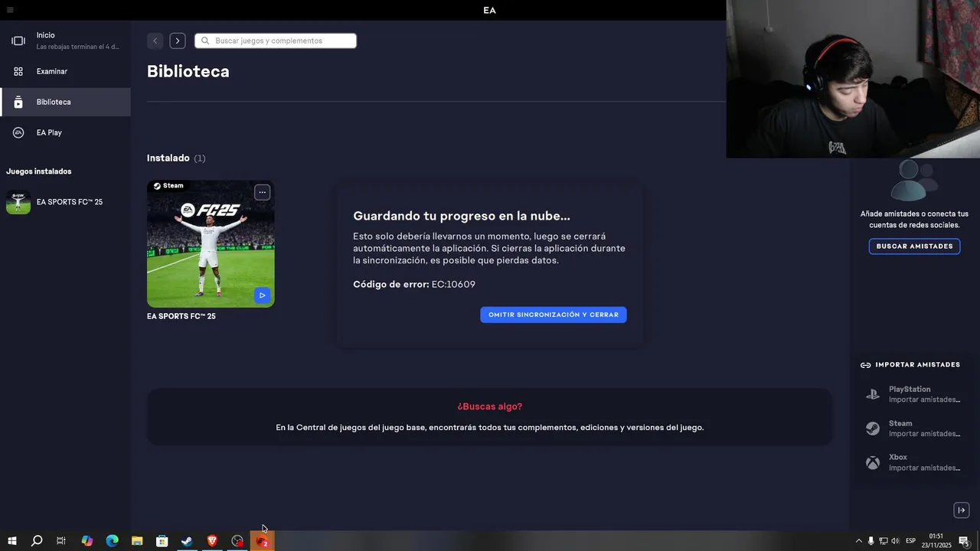
Task: Click the Inicio home icon
Action: (x=18, y=41)
